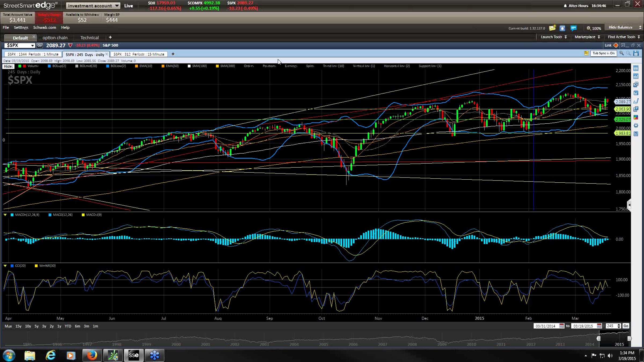Toggle the Tab Sync is On button
644x362 pixels.
(603, 53)
